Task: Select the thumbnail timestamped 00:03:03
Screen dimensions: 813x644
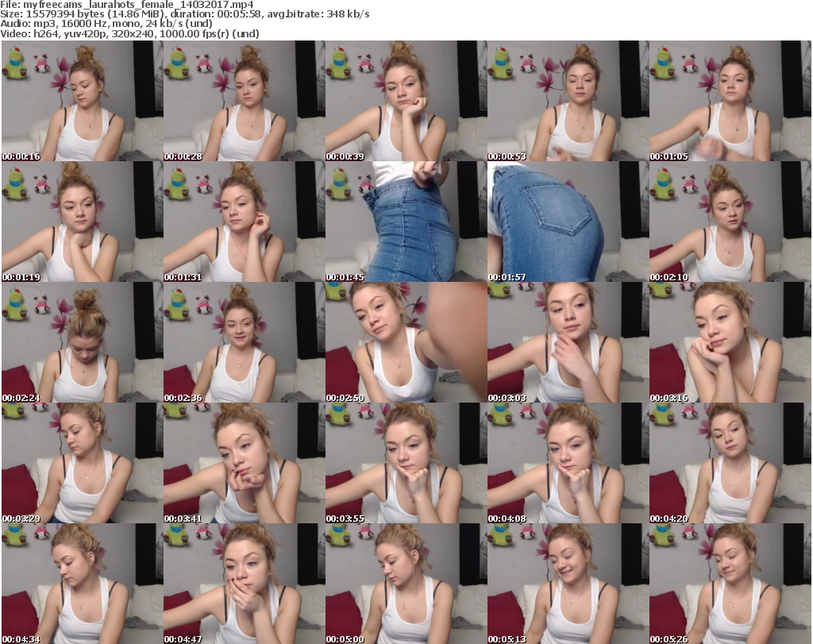Action: [x=568, y=342]
